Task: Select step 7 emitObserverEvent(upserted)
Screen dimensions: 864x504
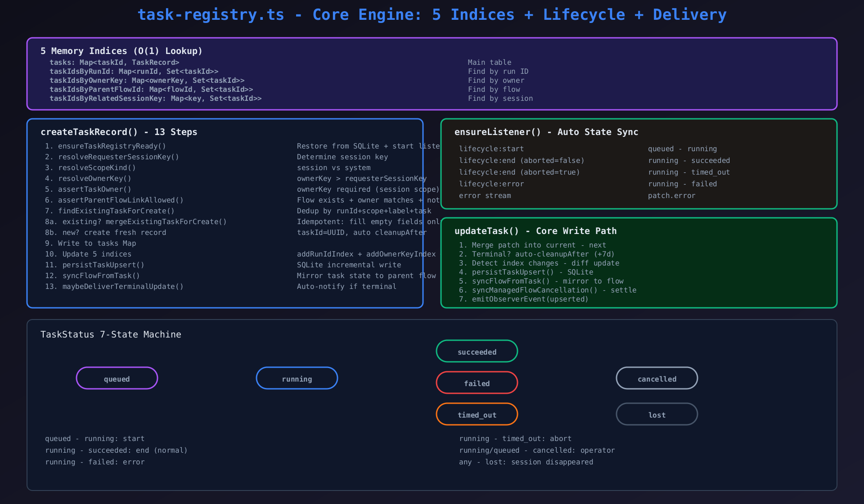Action: point(524,299)
